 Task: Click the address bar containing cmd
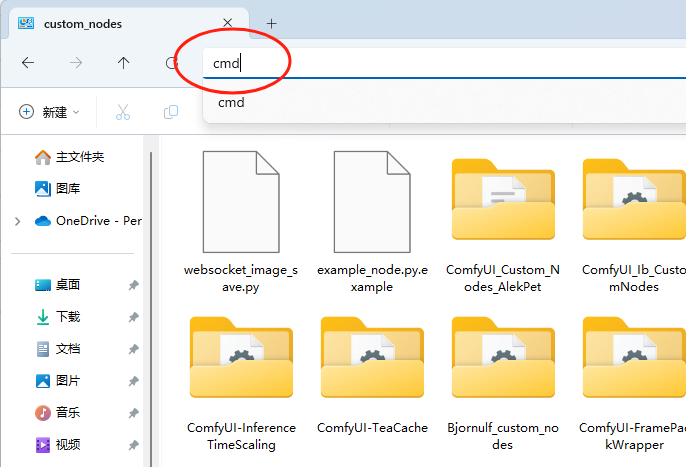tap(444, 63)
